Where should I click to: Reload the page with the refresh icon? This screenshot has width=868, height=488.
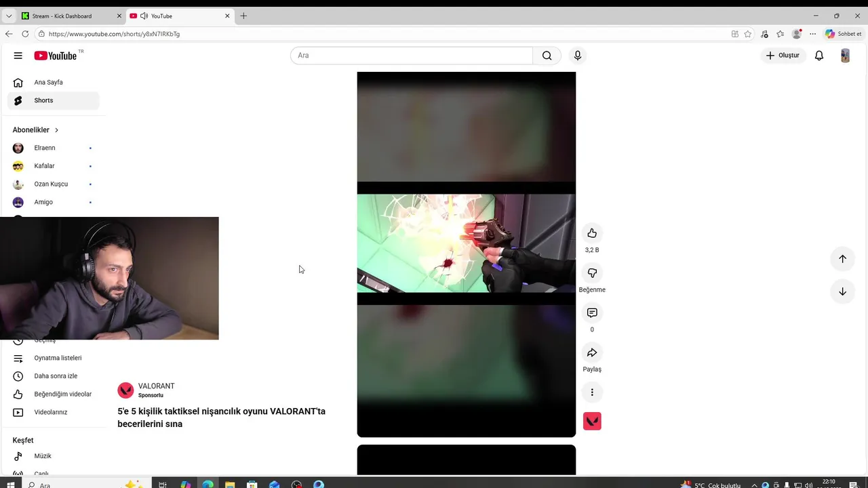[x=25, y=34]
